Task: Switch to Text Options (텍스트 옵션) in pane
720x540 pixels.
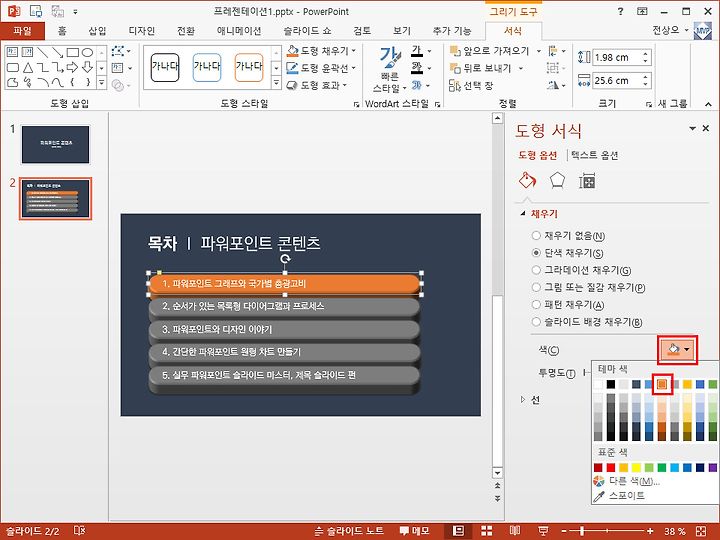Action: pyautogui.click(x=595, y=155)
